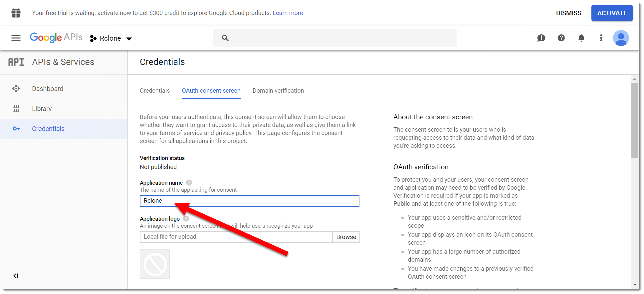Dismiss the free trial banner
The image size is (644, 294).
pyautogui.click(x=568, y=13)
